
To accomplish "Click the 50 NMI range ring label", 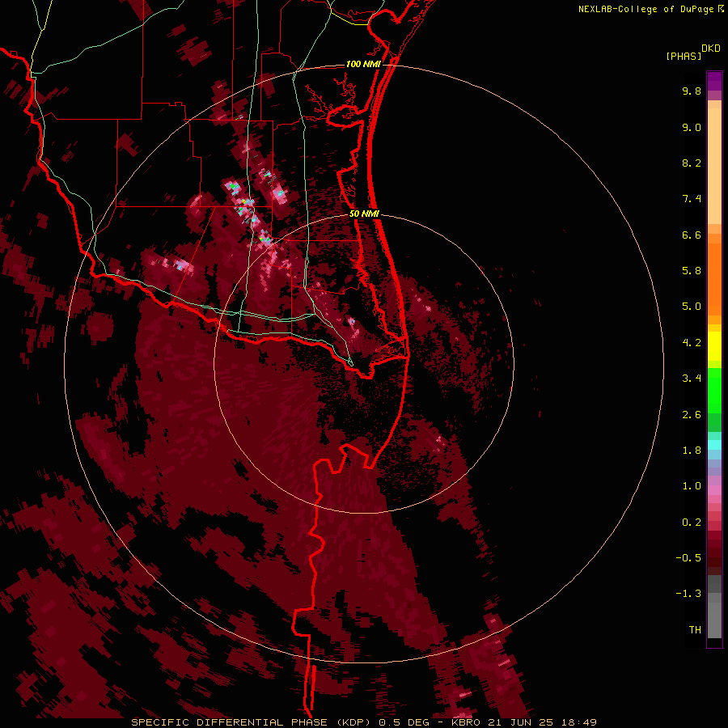I will 364,214.
